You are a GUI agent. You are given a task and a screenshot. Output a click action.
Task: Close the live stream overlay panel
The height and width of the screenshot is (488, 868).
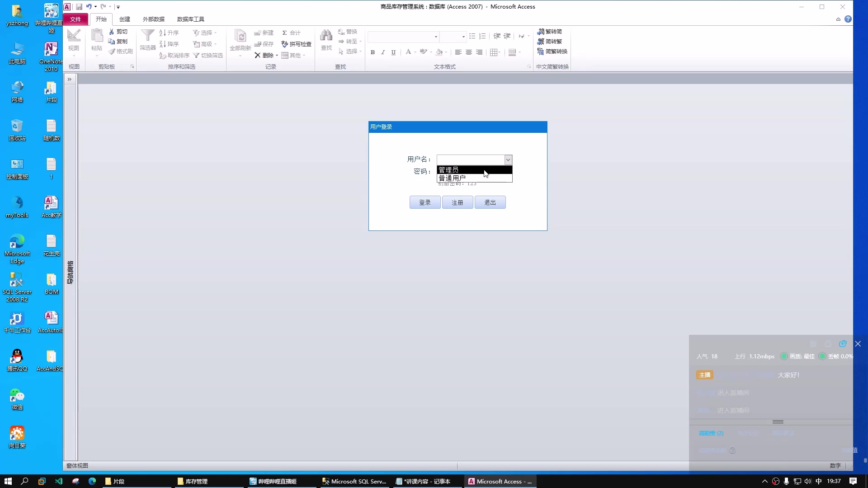858,344
